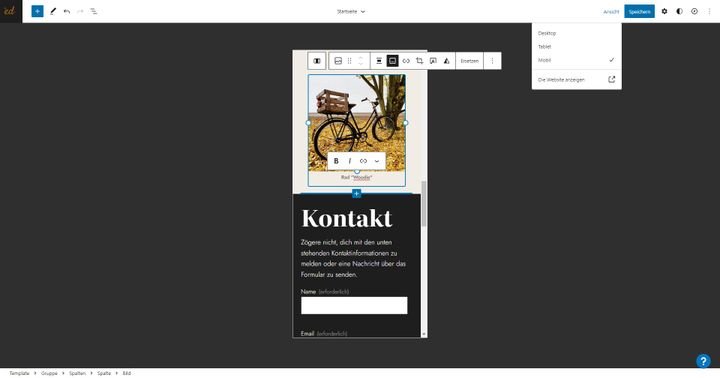Click the Rad "Woodie" caption
720x378 pixels.
[x=357, y=178]
